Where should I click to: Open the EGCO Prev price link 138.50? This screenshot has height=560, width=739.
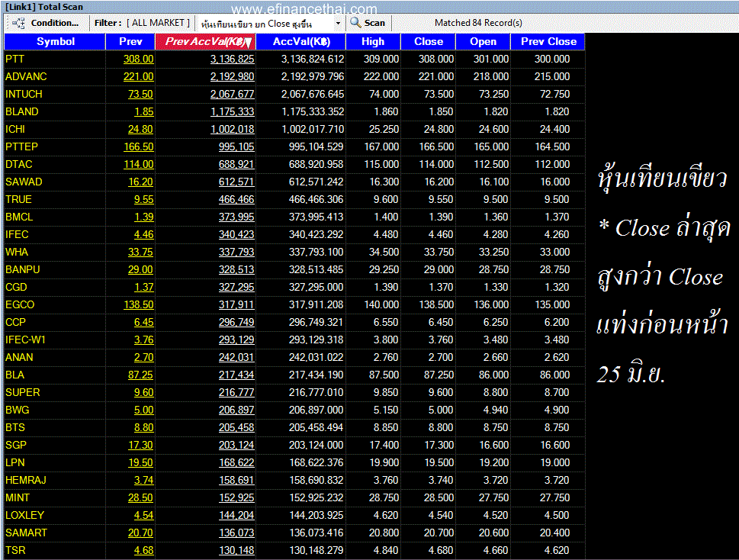point(139,304)
